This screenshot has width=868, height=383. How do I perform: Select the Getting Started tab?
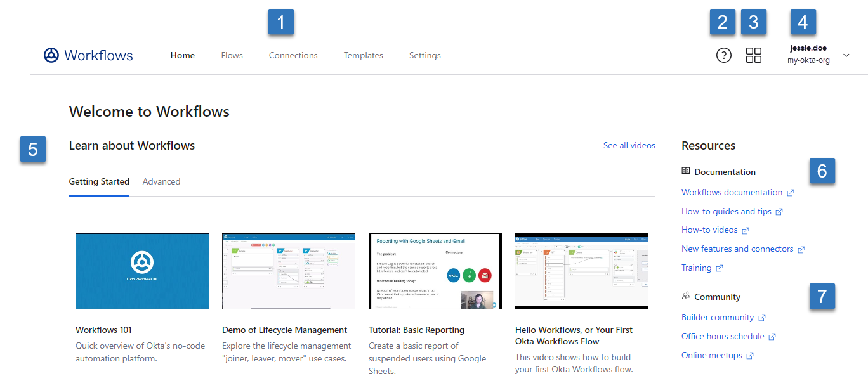click(99, 181)
